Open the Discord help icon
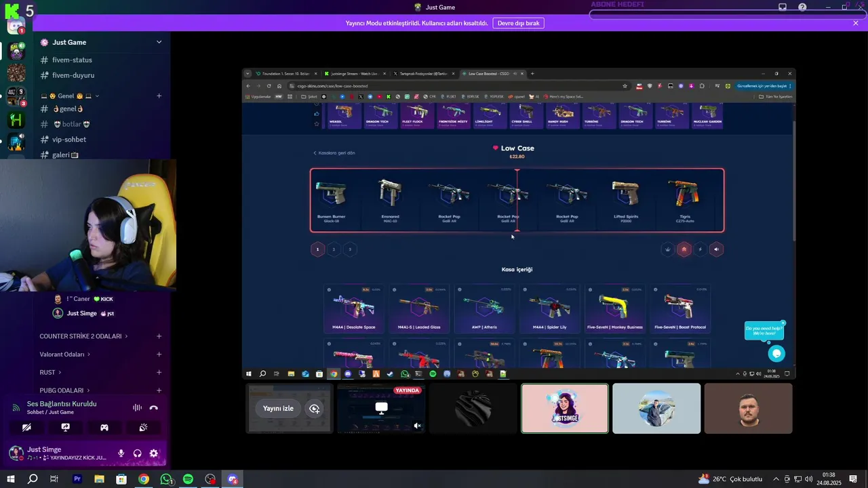The image size is (868, 488). tap(803, 7)
